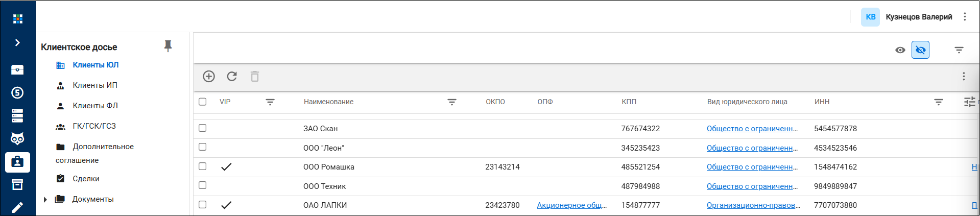Open the app grid logo icon

tap(18, 19)
